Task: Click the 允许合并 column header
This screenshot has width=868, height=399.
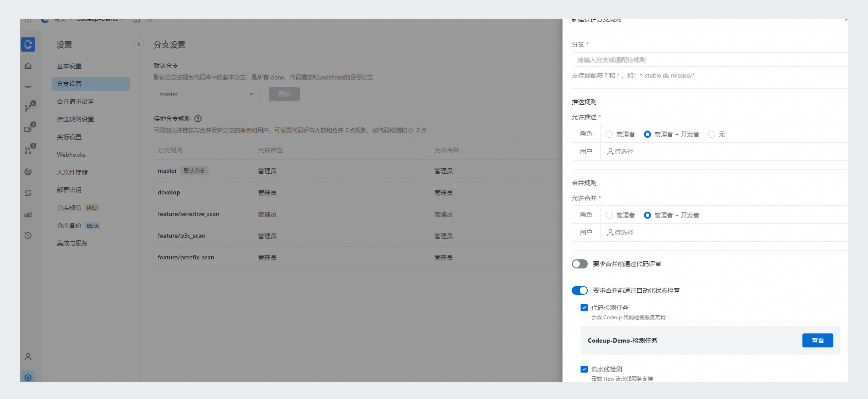Action: click(x=446, y=150)
